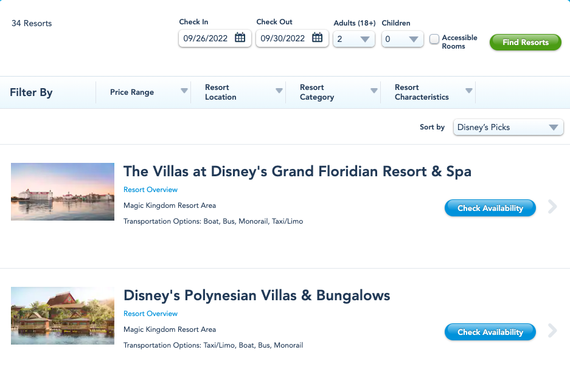Expand the Sort by Disney's Picks dropdown
Viewport: 570px width, 392px height.
pyautogui.click(x=508, y=127)
